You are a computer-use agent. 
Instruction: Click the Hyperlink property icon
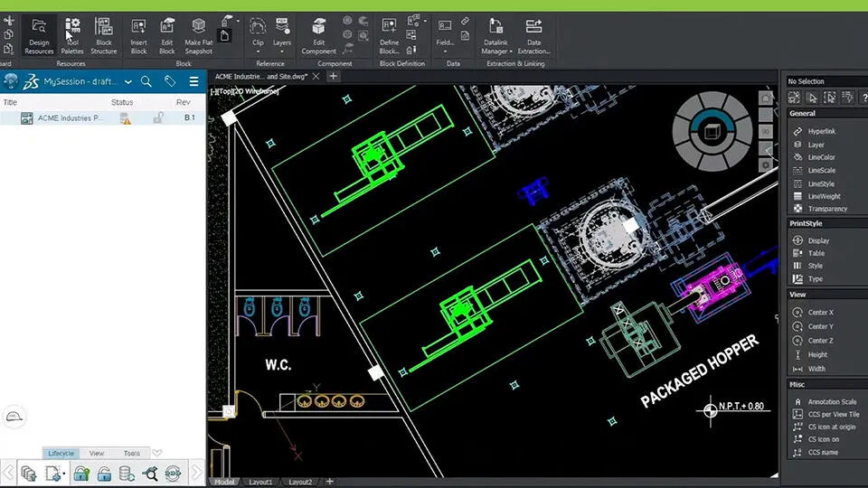point(797,131)
